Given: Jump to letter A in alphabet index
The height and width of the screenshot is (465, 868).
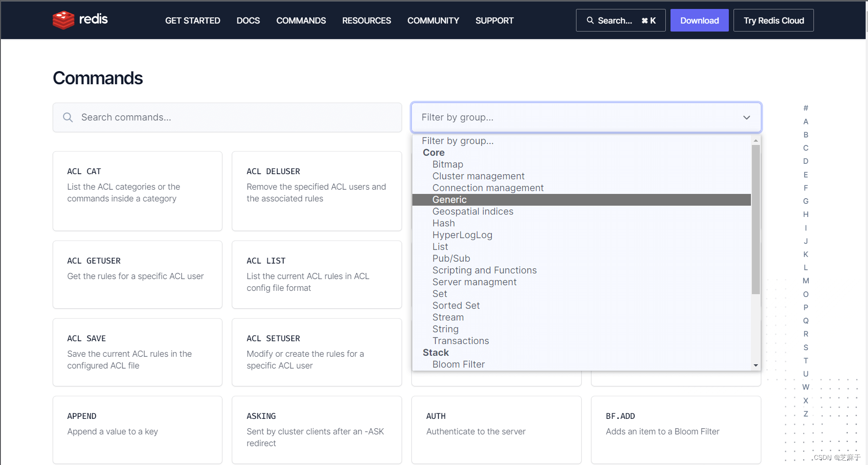Looking at the screenshot, I should point(806,121).
